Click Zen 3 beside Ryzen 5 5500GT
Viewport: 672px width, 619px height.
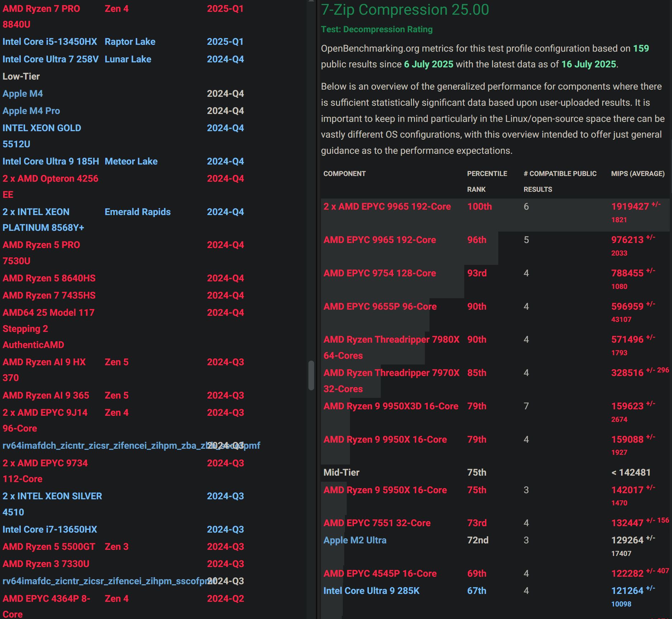[x=116, y=547]
